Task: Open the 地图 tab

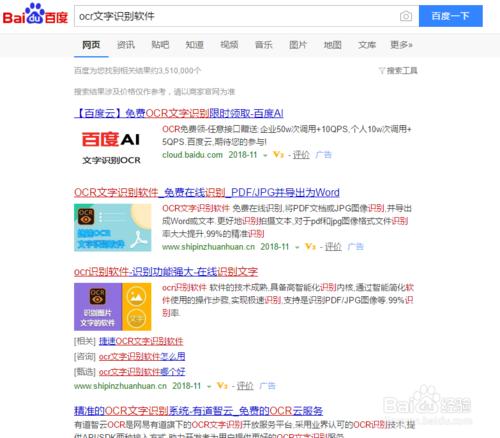Action: coord(333,45)
